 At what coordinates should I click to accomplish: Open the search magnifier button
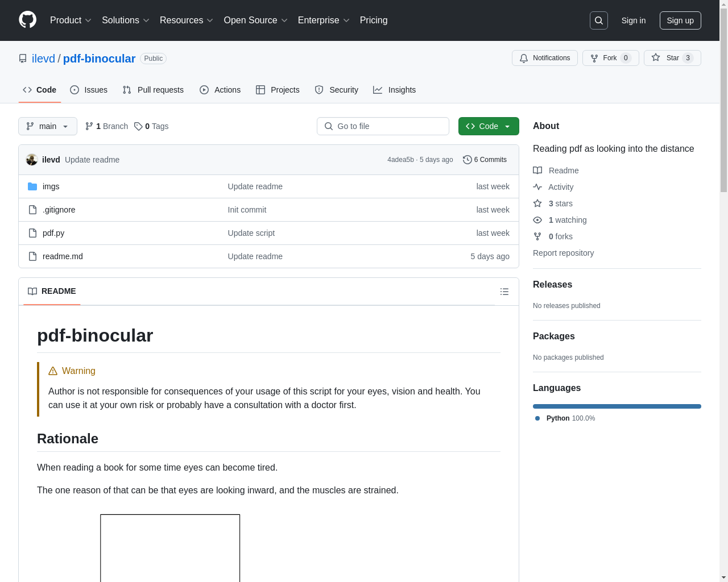(x=599, y=20)
